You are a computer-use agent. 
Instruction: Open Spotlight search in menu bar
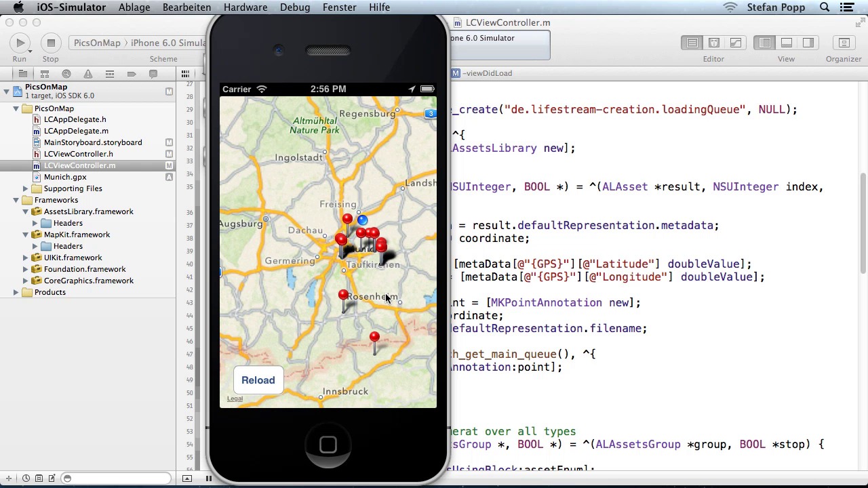click(x=825, y=7)
